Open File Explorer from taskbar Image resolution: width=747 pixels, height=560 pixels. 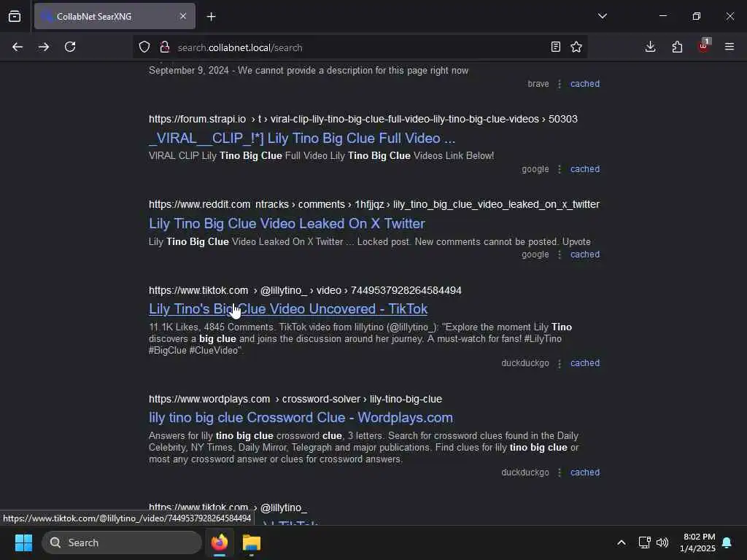click(x=252, y=542)
